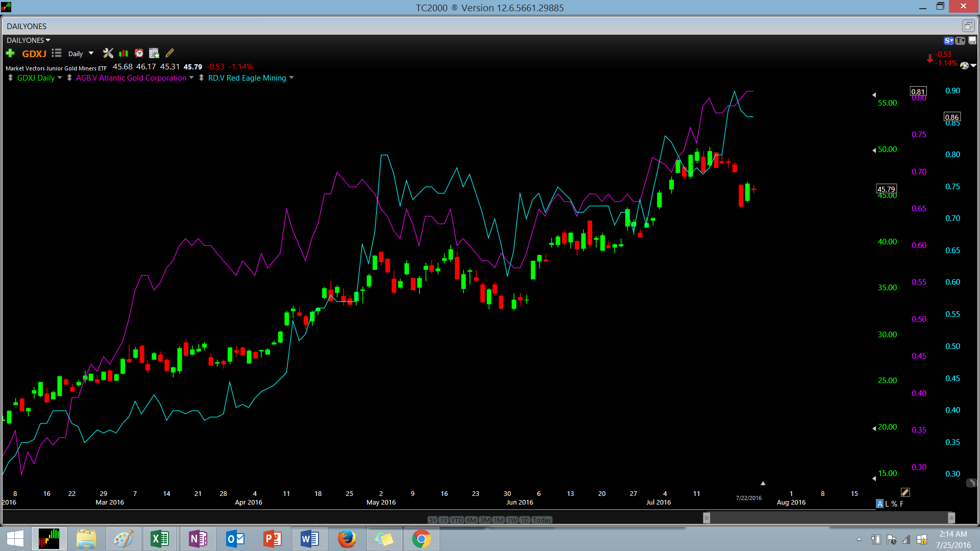Click the GDXJ Daily legend label
The height and width of the screenshot is (551, 980).
[36, 78]
